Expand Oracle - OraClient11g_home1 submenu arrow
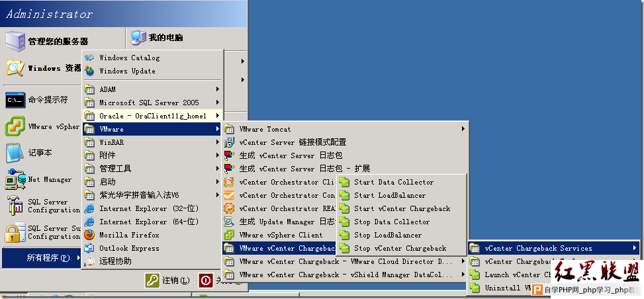This screenshot has height=299, width=644. coord(218,116)
